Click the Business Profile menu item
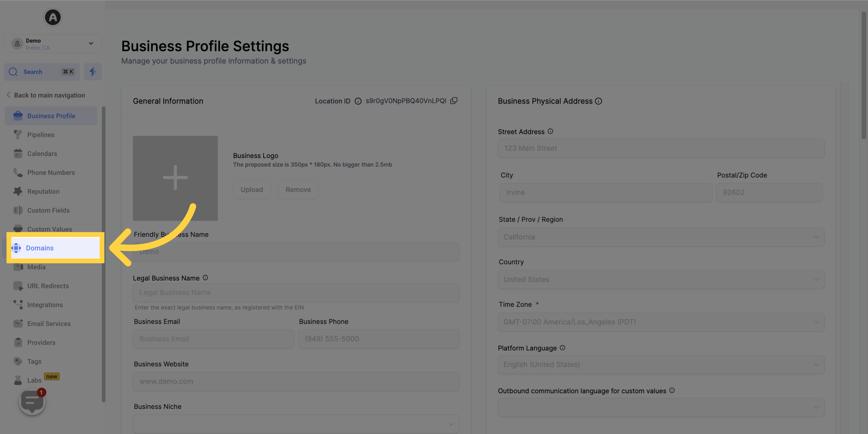Screen dimensions: 868x434 pyautogui.click(x=51, y=115)
